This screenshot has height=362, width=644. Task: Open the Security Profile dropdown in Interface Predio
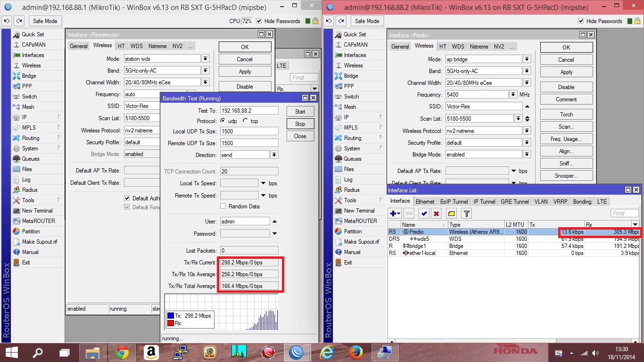click(x=527, y=142)
